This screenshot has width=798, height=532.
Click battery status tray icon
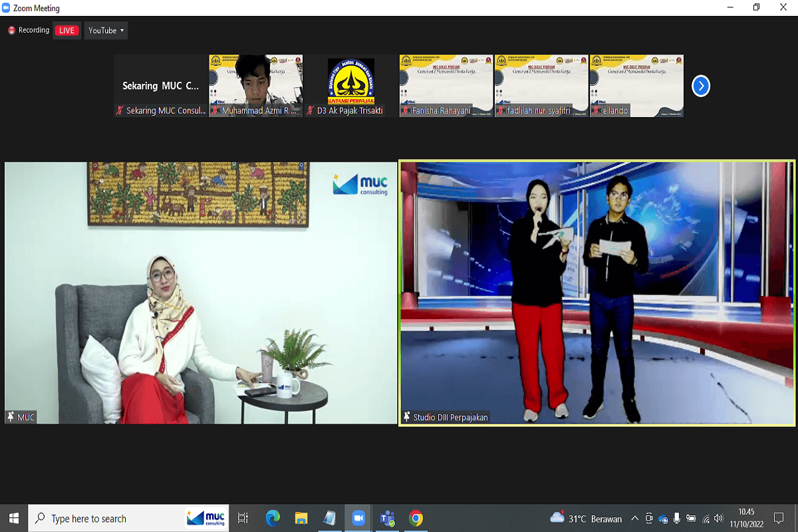[691, 518]
